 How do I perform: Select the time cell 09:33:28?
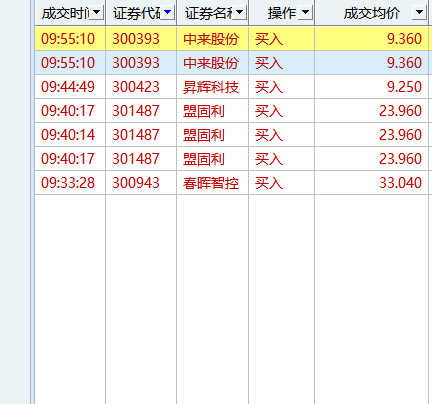click(x=68, y=183)
